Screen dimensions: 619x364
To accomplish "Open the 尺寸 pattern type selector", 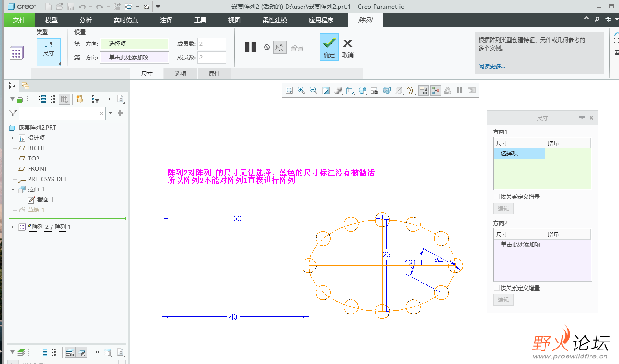I will (x=49, y=51).
